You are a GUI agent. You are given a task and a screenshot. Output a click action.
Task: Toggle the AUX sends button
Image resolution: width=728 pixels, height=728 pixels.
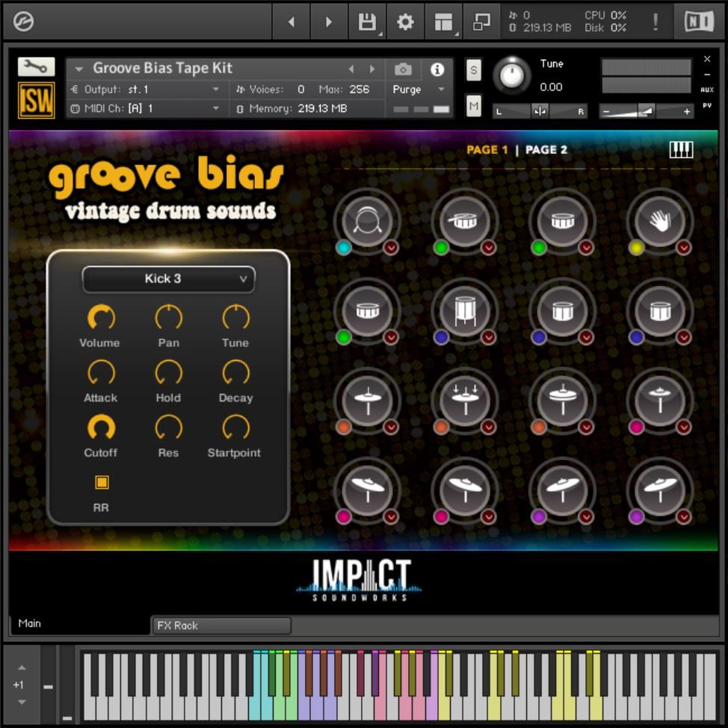coord(706,90)
